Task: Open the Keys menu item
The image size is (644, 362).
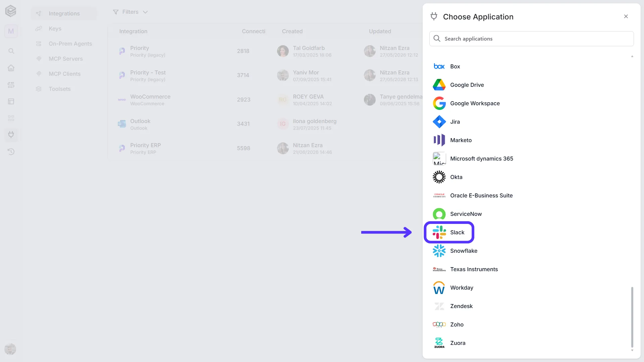Action: click(64, 28)
